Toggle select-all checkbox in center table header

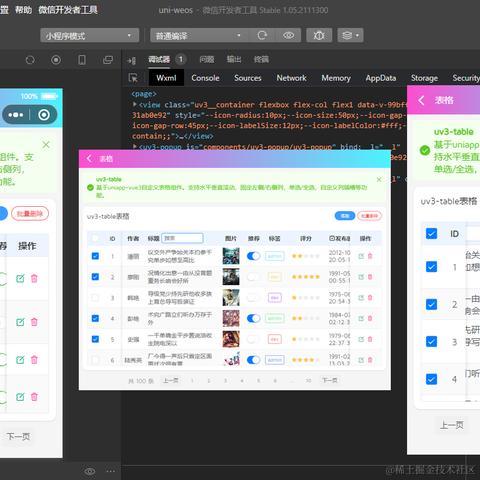[95, 238]
